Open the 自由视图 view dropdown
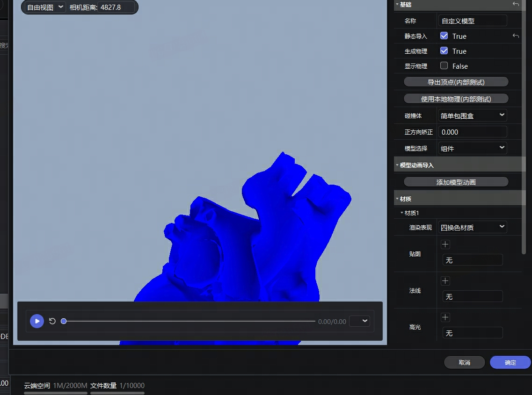The image size is (532, 395). pyautogui.click(x=45, y=7)
